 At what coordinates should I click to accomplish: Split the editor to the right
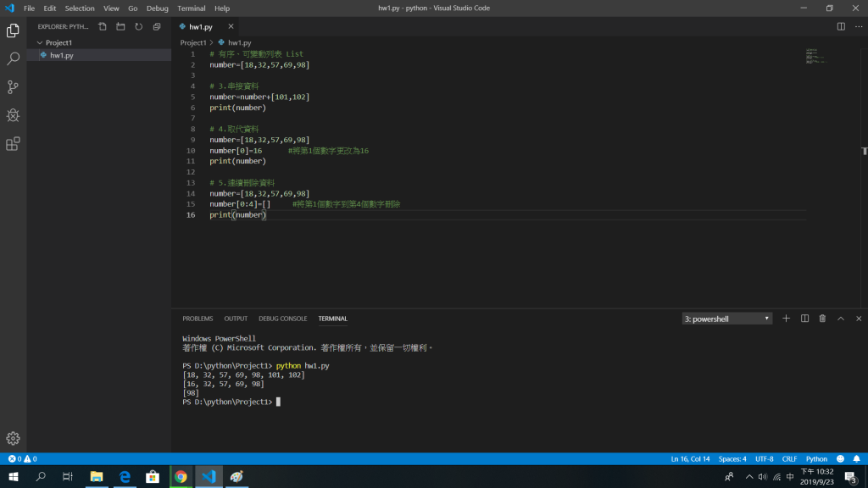(841, 26)
